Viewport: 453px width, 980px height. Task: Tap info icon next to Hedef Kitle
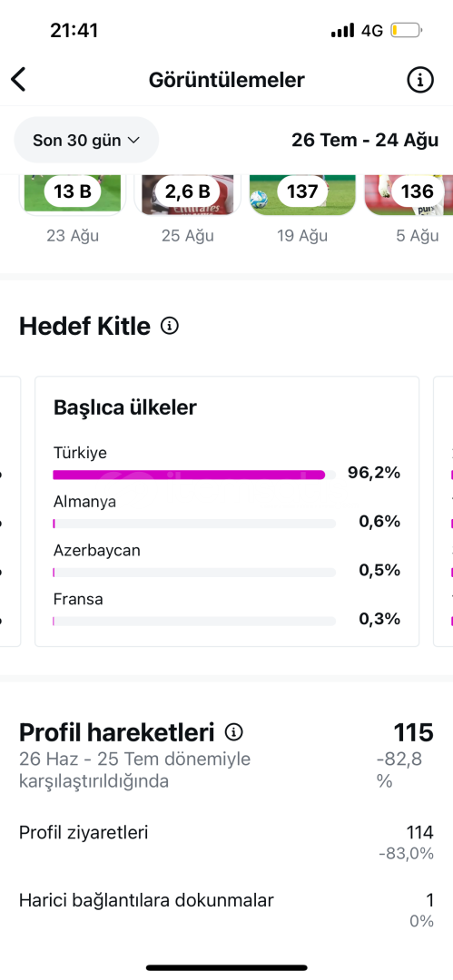click(x=170, y=326)
